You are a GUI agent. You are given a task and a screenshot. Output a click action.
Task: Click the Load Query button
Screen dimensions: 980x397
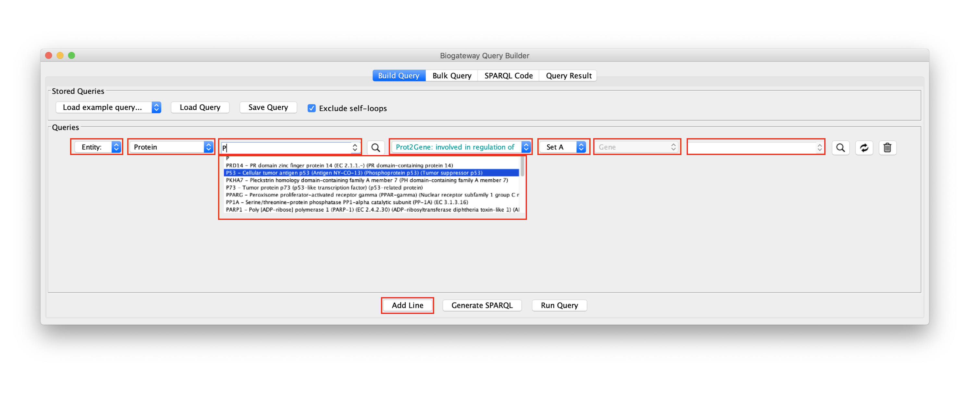pos(200,107)
